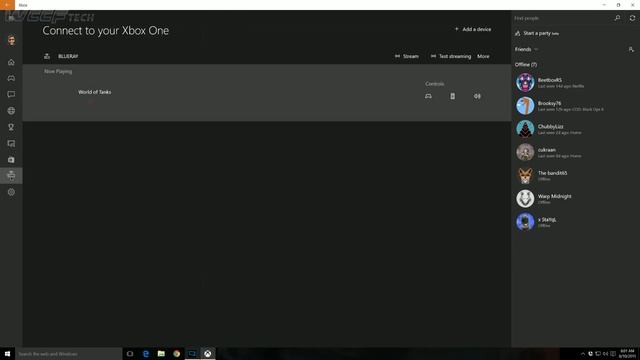This screenshot has width=640, height=360.
Task: Refresh the friends list
Action: pos(632,18)
